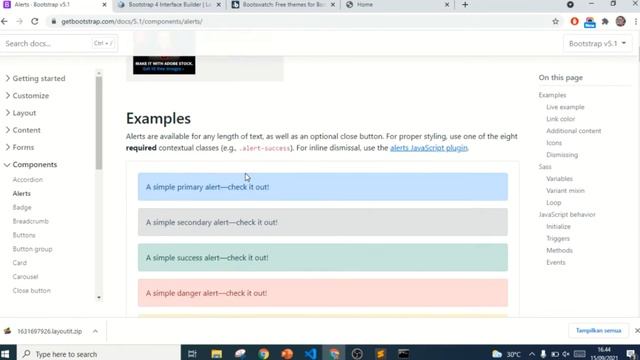Open the Card docs page
The width and height of the screenshot is (640, 360).
point(20,263)
